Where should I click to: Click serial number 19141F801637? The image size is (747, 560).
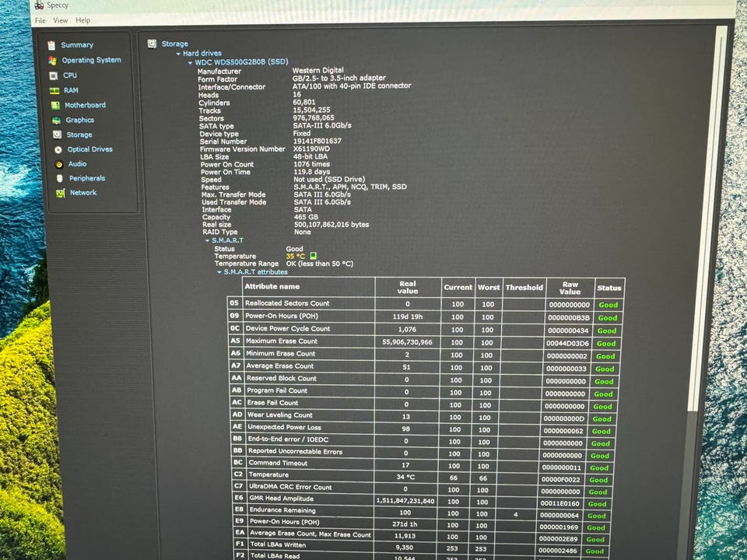(317, 141)
